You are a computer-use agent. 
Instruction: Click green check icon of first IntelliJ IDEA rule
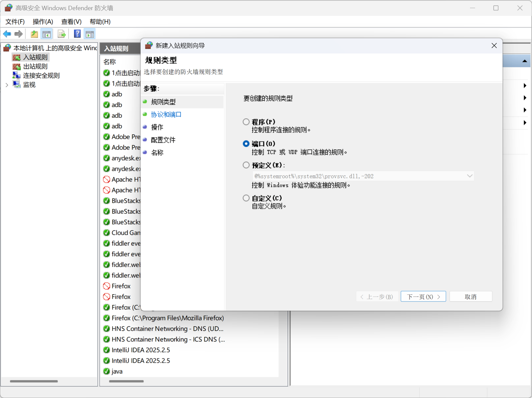pos(107,350)
